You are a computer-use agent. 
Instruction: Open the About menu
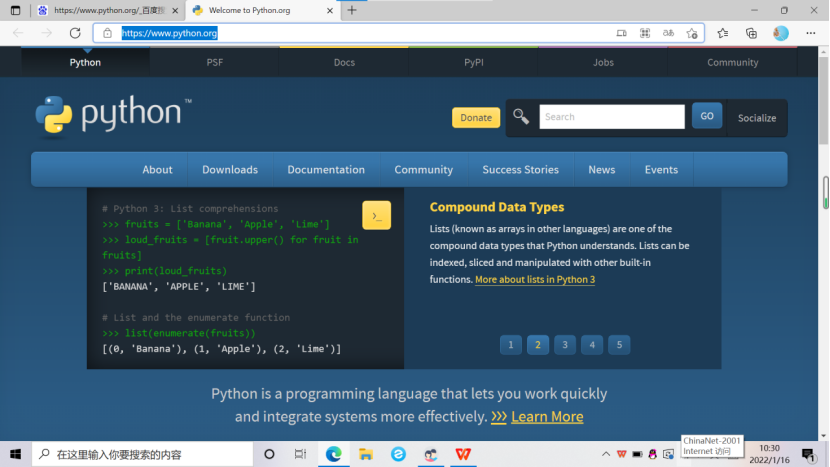tap(157, 169)
